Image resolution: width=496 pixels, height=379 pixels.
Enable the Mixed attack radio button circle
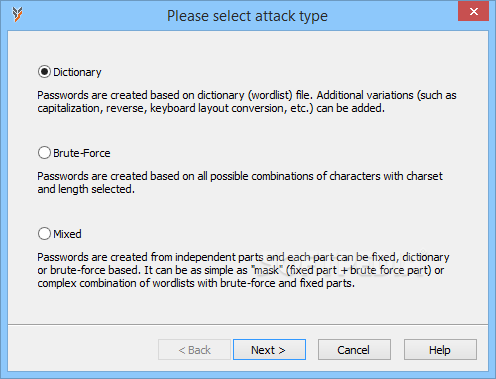click(x=44, y=234)
